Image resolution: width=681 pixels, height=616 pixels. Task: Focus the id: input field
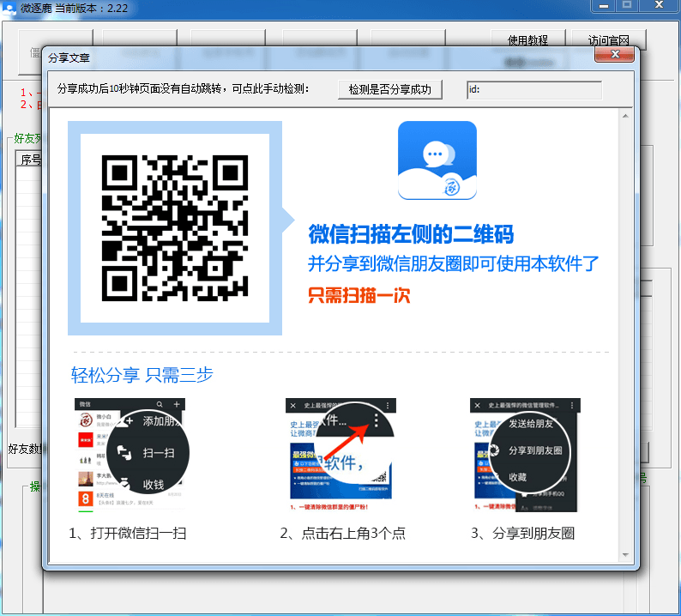[x=534, y=90]
